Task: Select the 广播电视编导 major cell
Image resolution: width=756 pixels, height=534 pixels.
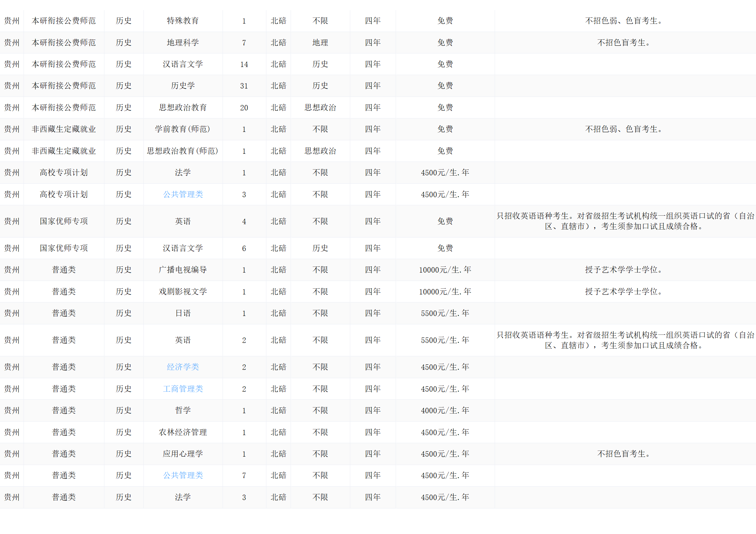Action: point(183,270)
